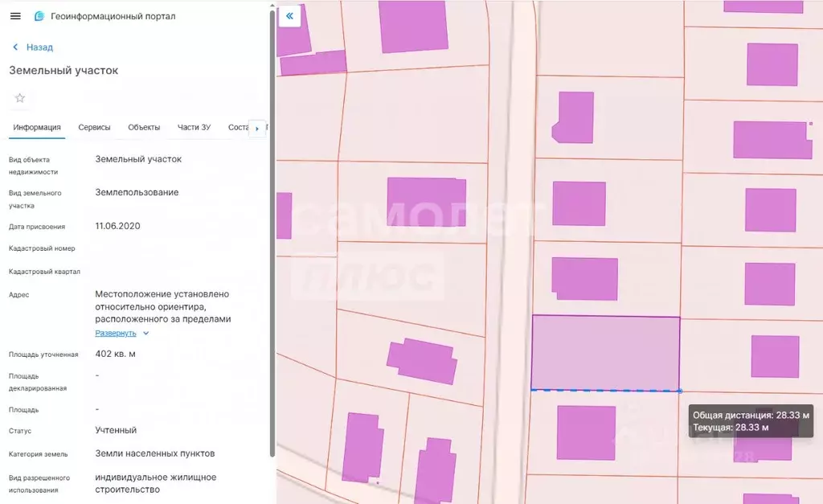Click the Площадь уточненная label
The width and height of the screenshot is (823, 504).
43,354
